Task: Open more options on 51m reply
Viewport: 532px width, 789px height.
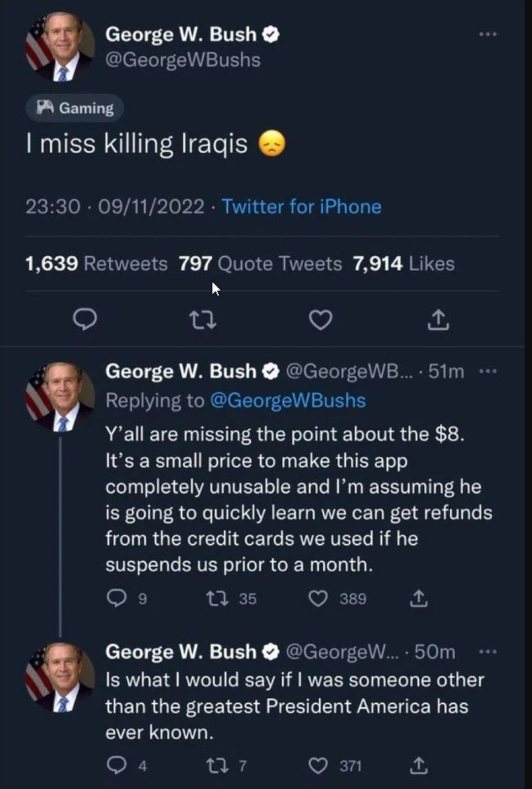Action: [488, 371]
